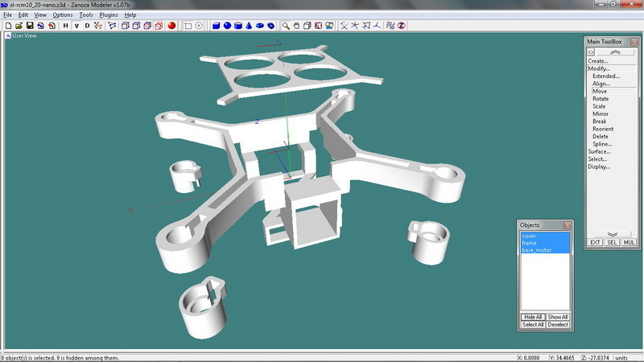Image resolution: width=644 pixels, height=362 pixels.
Task: Activate the magnifier zoom tool
Action: 286,26
